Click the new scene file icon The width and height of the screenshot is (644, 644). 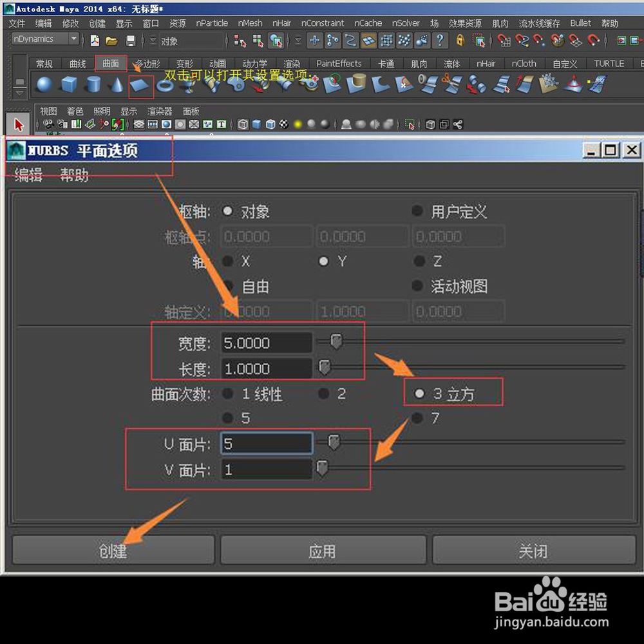95,40
